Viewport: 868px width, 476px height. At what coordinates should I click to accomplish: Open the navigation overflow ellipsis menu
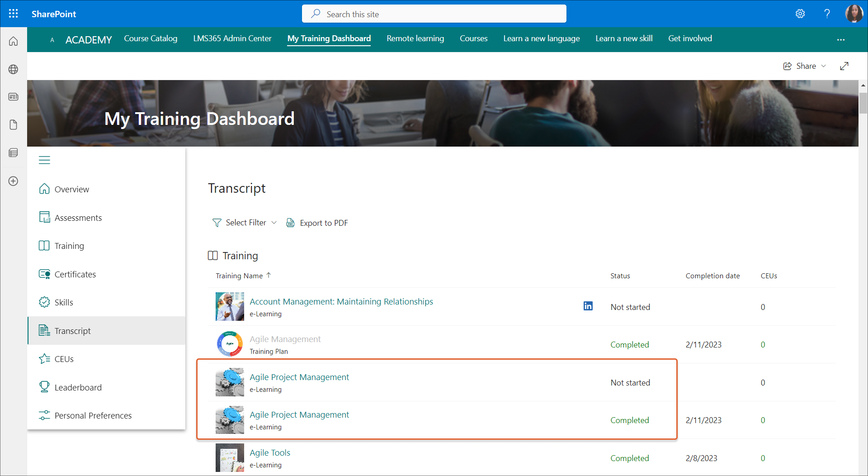click(840, 40)
